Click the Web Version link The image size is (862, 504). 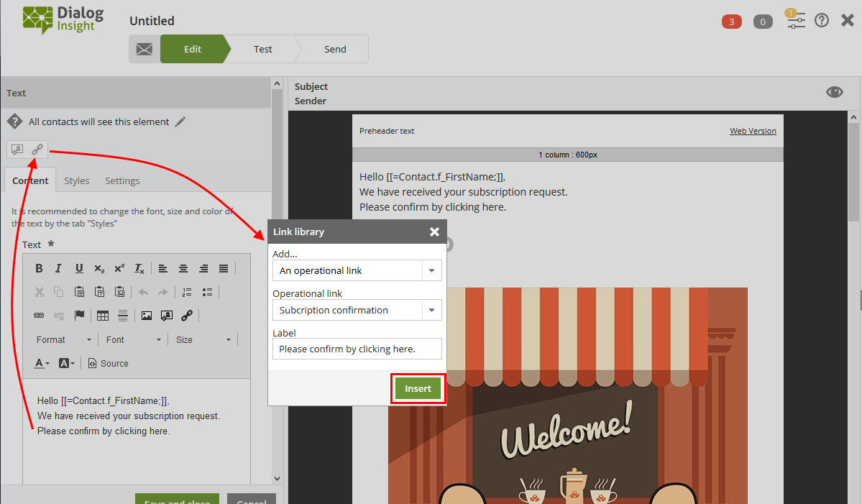point(753,131)
